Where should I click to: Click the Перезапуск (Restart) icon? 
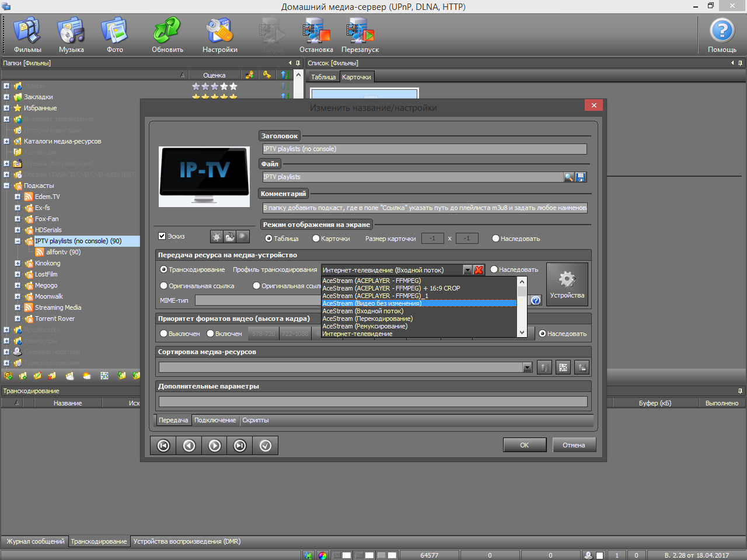pyautogui.click(x=359, y=35)
